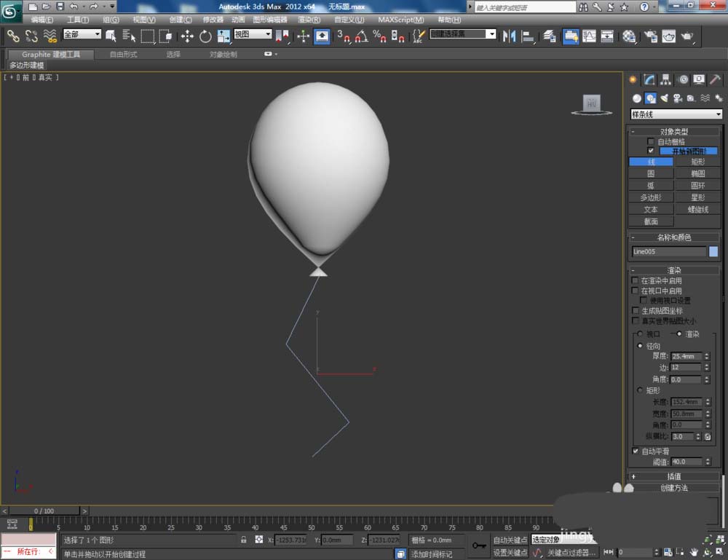Select the Move transform tool
728x560 pixels.
point(187,36)
